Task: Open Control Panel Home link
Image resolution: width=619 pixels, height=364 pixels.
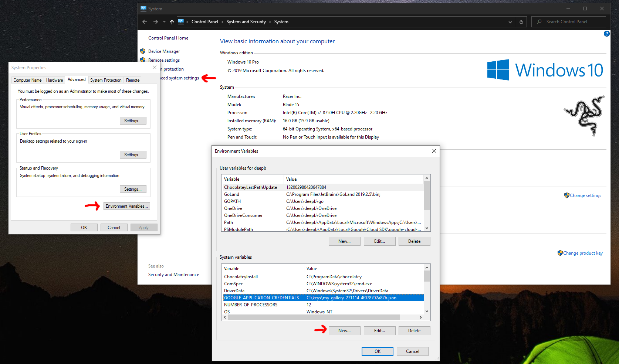Action: [168, 38]
